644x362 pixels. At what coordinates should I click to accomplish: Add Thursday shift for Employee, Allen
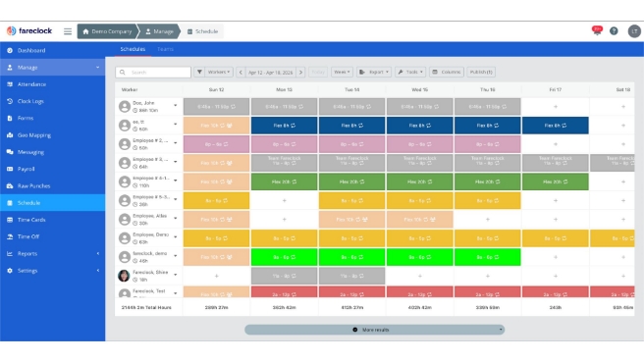tap(488, 220)
